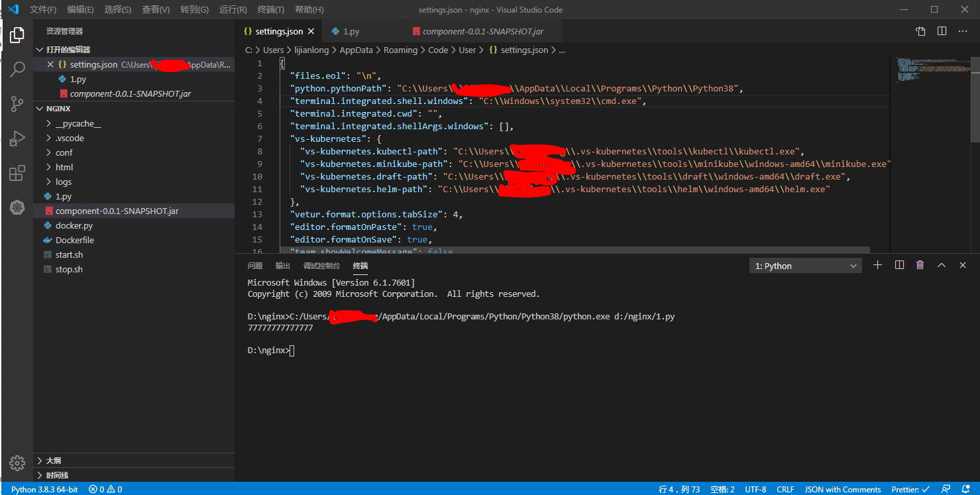The height and width of the screenshot is (495, 980).
Task: Open the Search view in the activity bar
Action: (x=17, y=69)
